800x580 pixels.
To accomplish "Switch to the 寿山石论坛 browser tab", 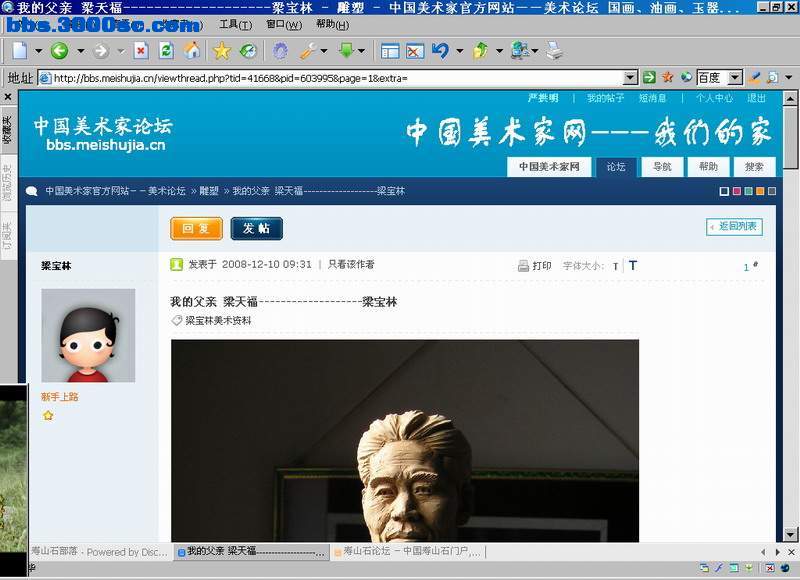I will [407, 551].
